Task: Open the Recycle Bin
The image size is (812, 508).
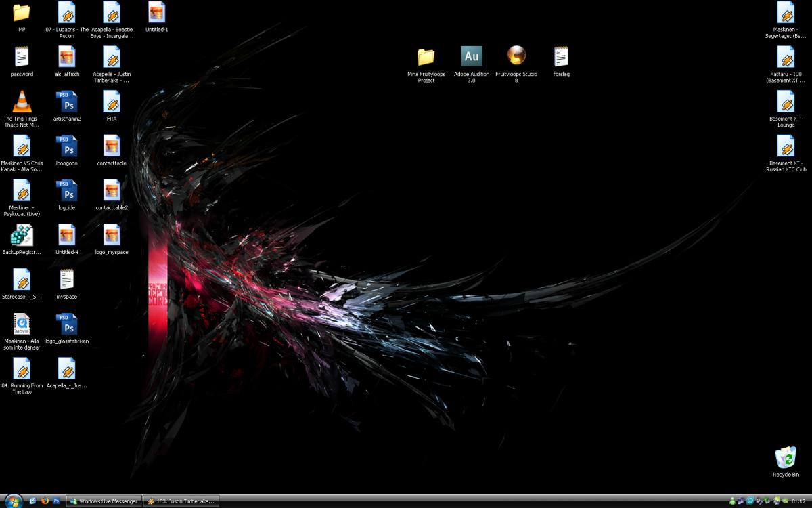Action: (786, 458)
